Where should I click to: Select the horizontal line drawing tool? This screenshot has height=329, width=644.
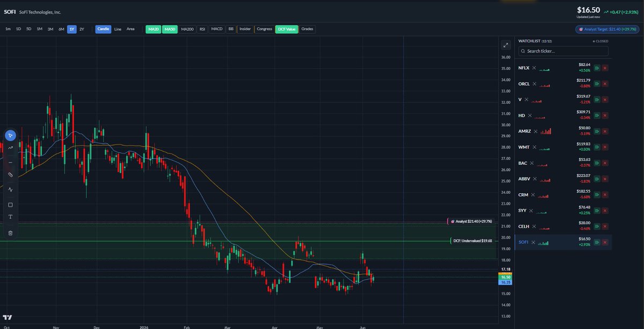(x=10, y=162)
